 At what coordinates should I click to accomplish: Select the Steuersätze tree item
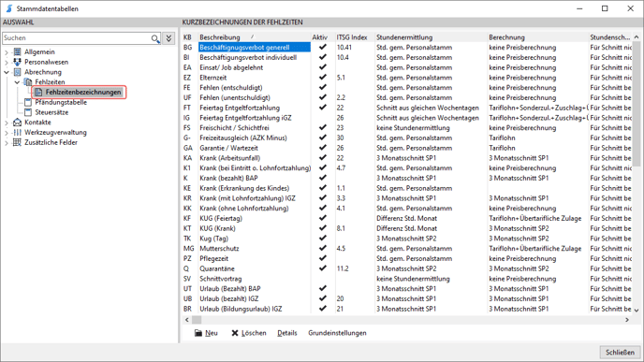51,112
